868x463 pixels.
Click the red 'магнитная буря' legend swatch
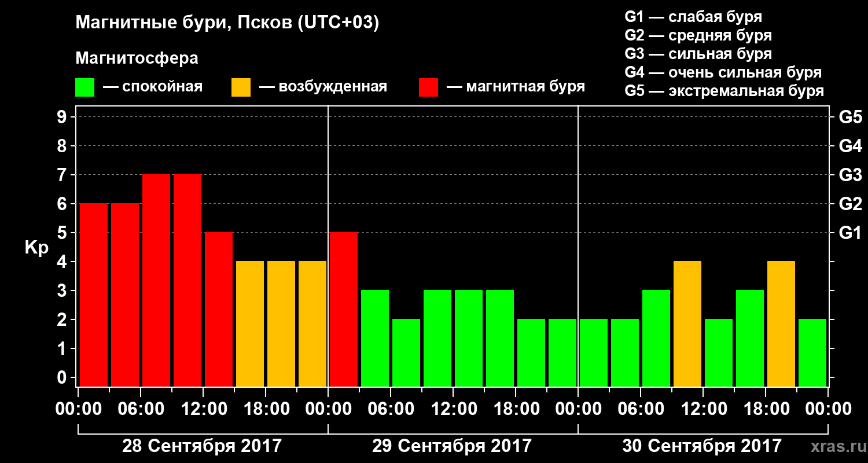click(x=428, y=87)
